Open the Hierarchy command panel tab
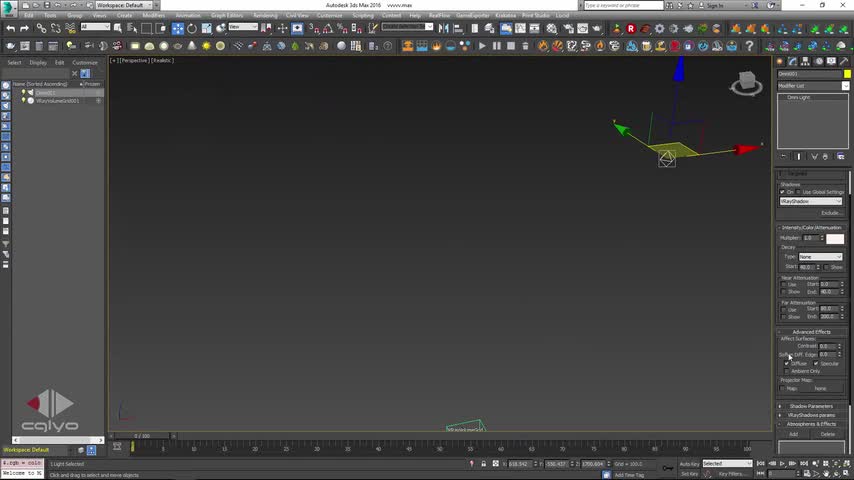The width and height of the screenshot is (854, 480). click(x=805, y=62)
